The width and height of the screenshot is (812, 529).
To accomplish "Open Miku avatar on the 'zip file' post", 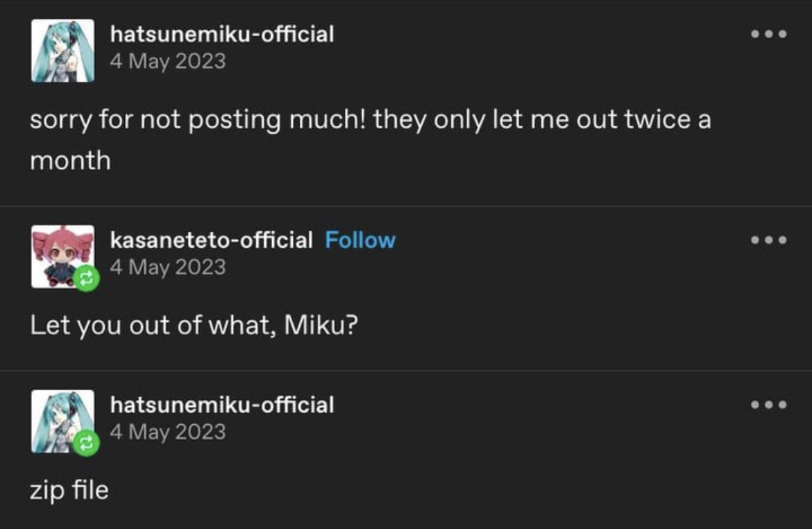I will click(62, 421).
